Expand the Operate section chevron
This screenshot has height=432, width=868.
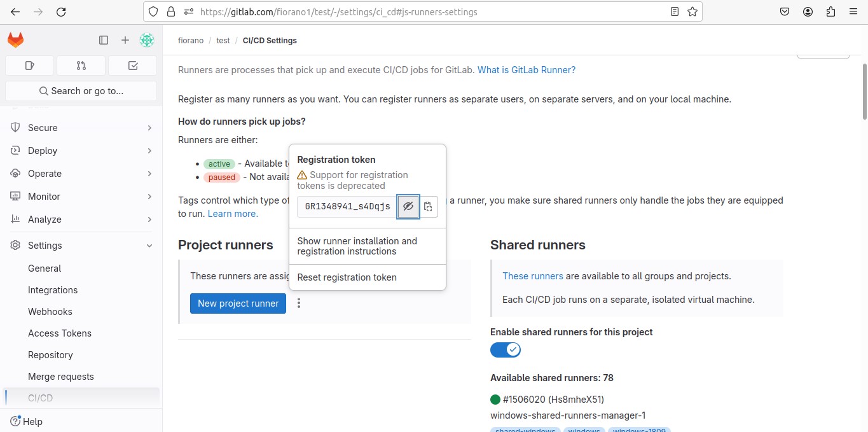(x=149, y=174)
